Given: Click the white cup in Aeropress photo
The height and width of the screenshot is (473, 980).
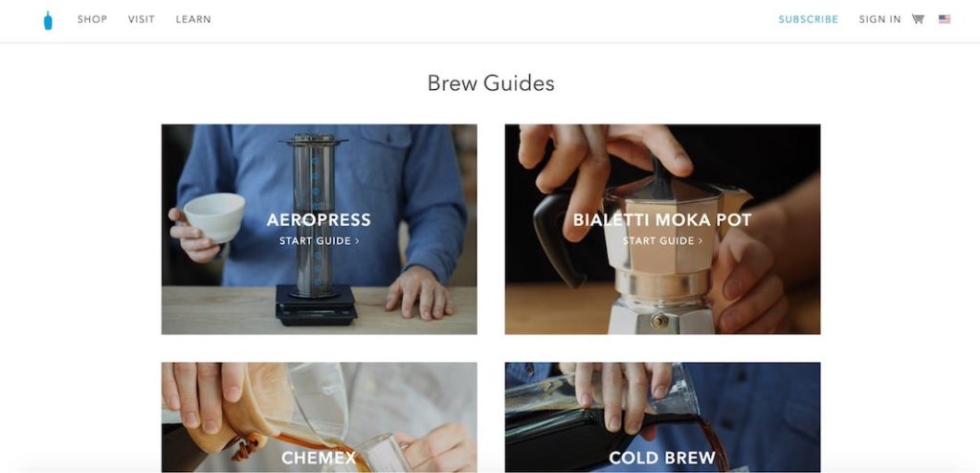Looking at the screenshot, I should (215, 216).
